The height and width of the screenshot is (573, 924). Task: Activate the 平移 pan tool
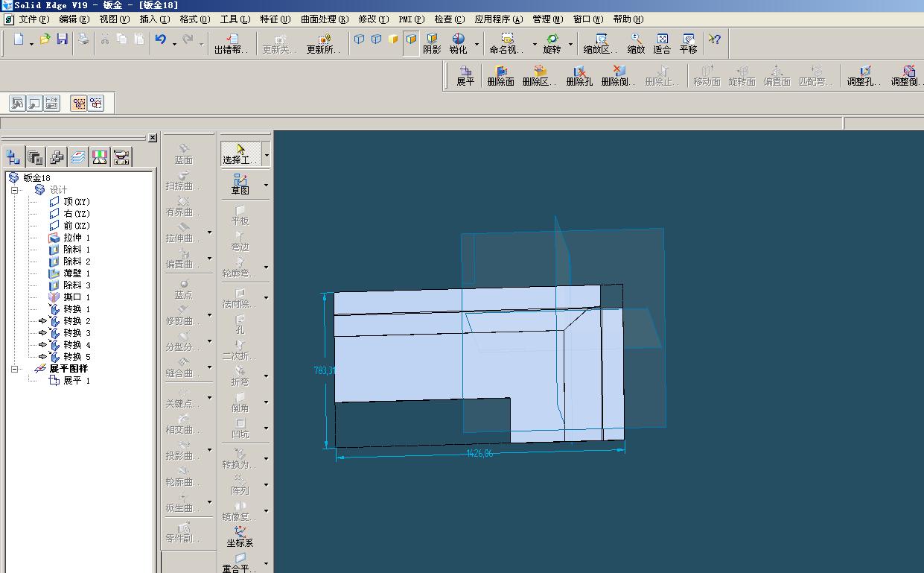pyautogui.click(x=689, y=44)
